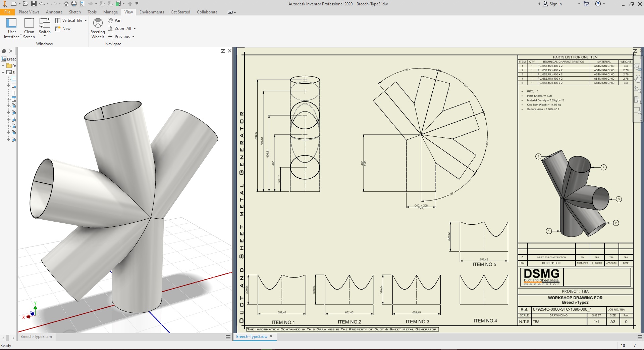
Task: Click the Print icon in quick access toolbar
Action: [74, 4]
